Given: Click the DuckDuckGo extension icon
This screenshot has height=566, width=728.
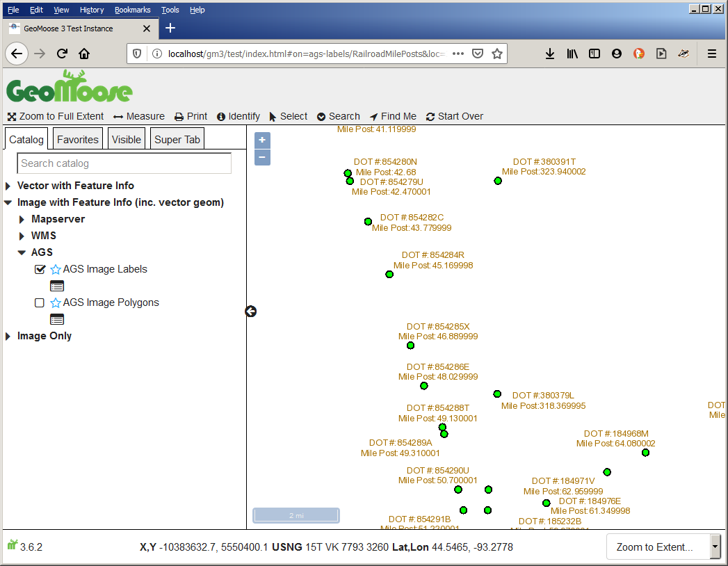Looking at the screenshot, I should [639, 54].
